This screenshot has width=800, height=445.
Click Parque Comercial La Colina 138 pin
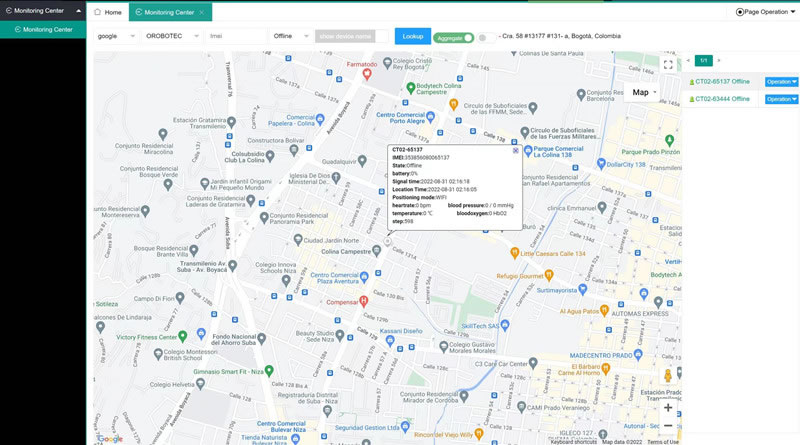point(528,151)
